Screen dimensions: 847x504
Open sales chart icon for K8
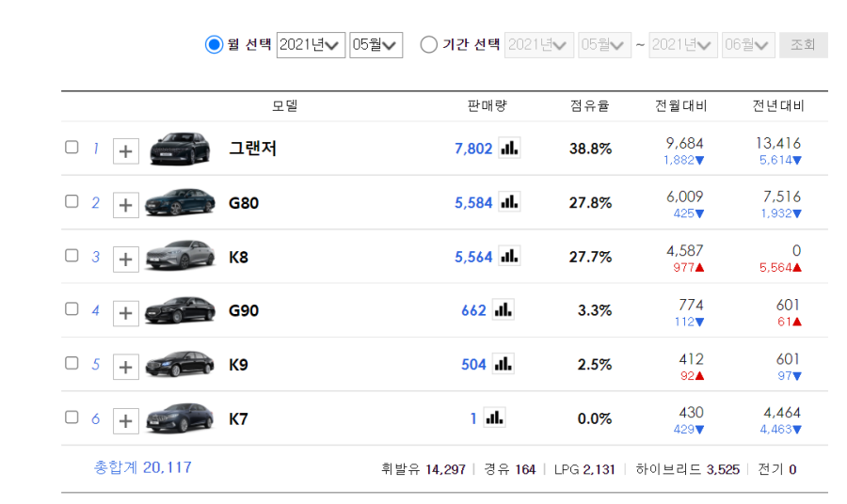point(509,255)
